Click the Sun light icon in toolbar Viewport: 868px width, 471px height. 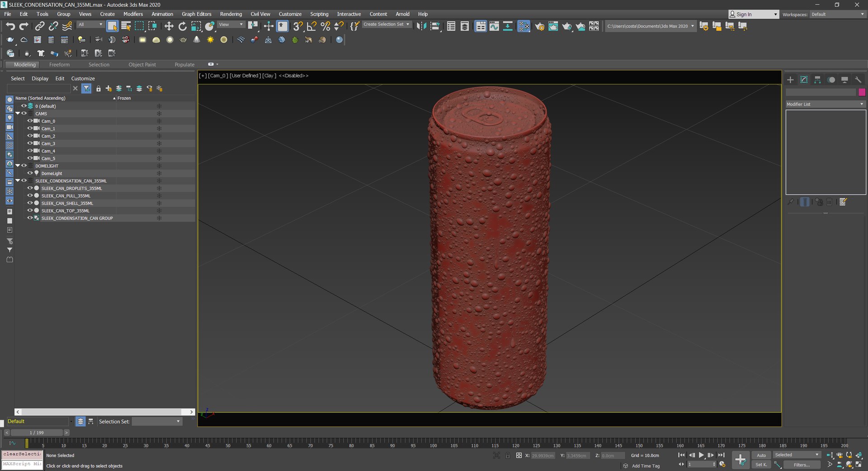pos(210,40)
